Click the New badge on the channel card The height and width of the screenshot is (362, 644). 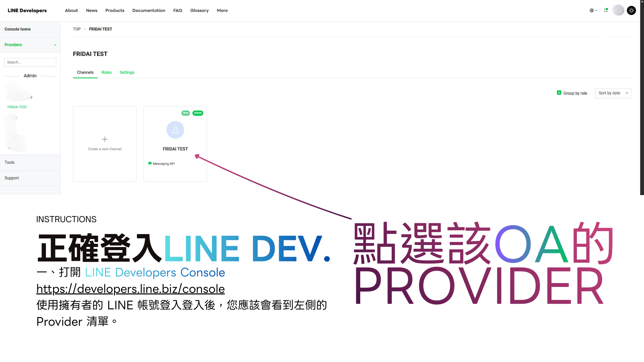tap(185, 113)
